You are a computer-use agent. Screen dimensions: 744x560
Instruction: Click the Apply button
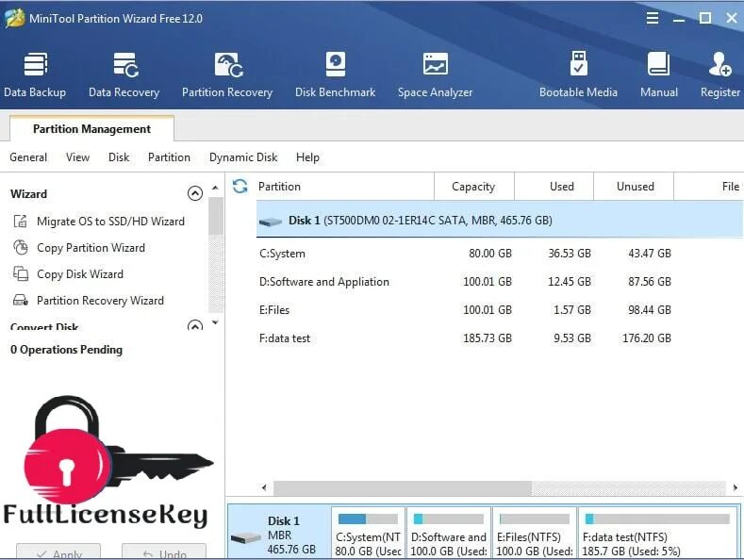pos(58,552)
